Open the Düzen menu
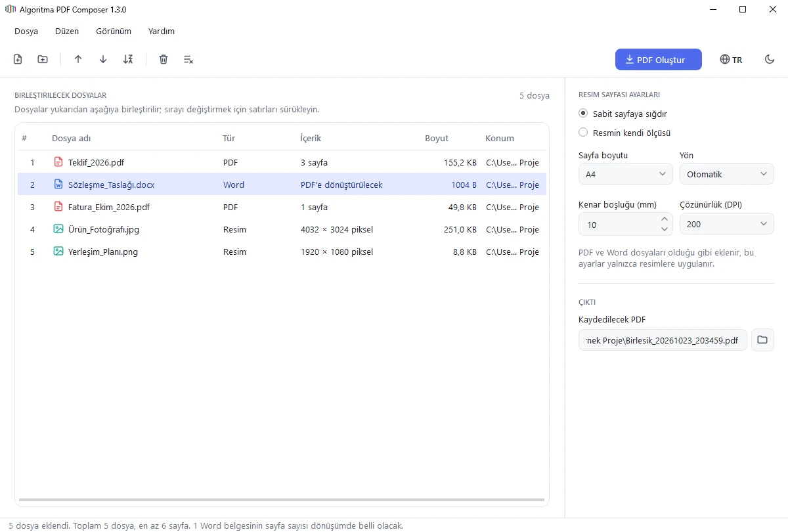 point(67,31)
